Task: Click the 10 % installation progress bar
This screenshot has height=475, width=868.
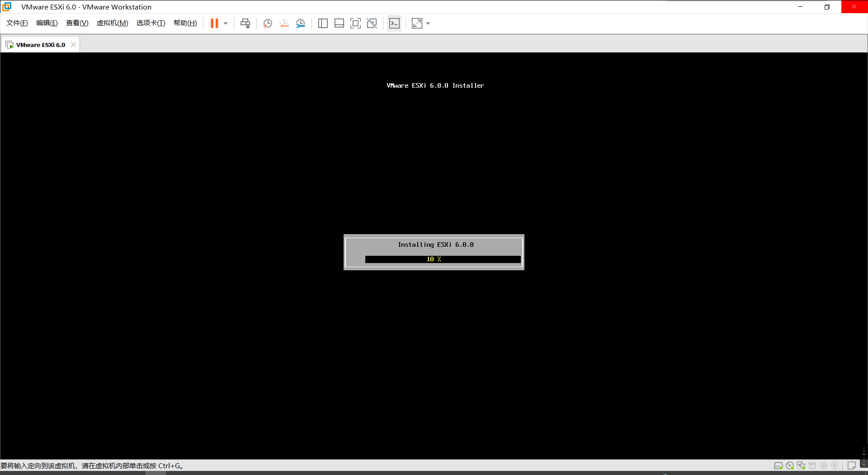Action: pyautogui.click(x=443, y=259)
